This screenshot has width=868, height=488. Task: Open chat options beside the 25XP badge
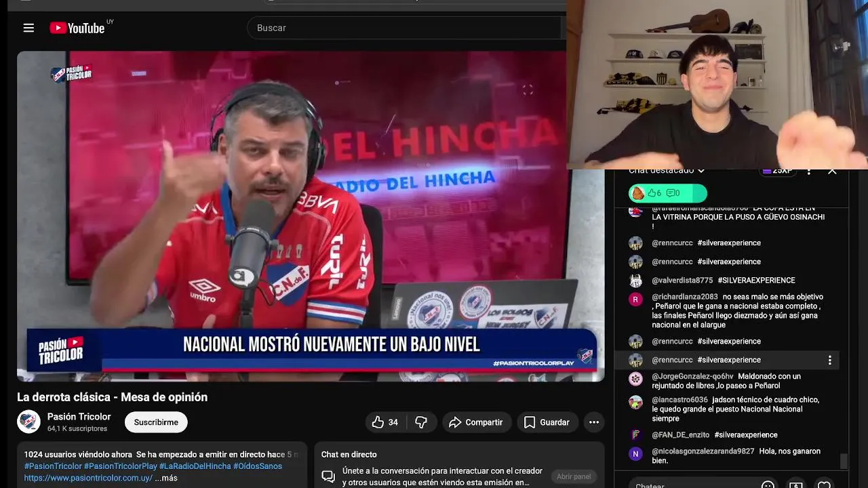809,171
